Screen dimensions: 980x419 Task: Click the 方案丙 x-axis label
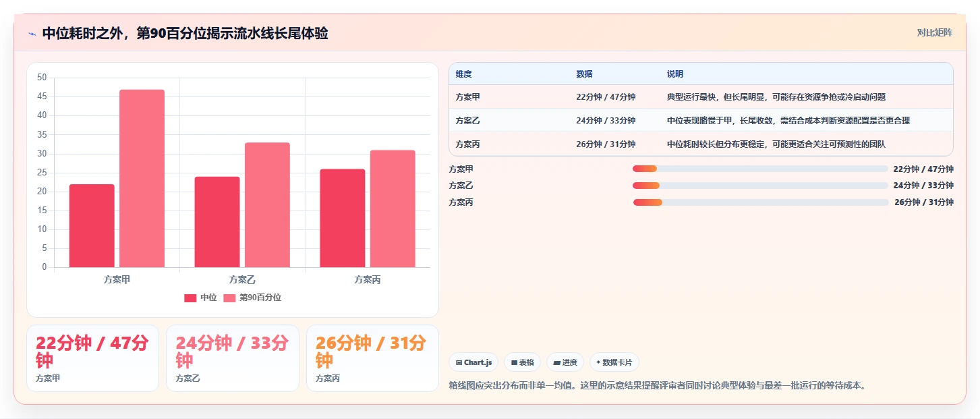368,279
